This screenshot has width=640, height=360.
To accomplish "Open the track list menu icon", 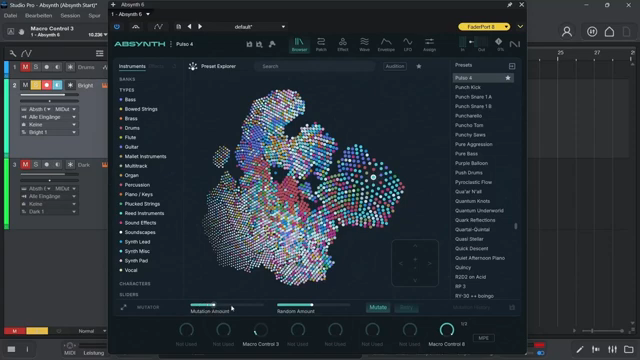I will (99, 53).
